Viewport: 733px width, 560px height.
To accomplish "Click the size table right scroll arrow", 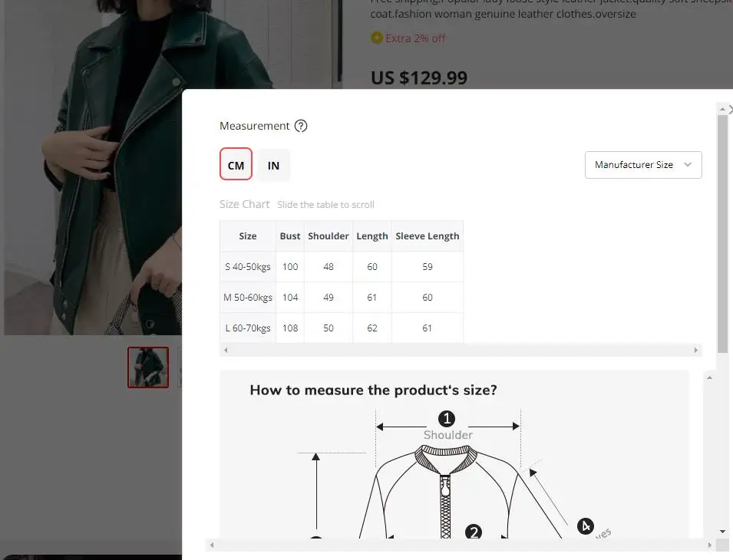I will [695, 350].
